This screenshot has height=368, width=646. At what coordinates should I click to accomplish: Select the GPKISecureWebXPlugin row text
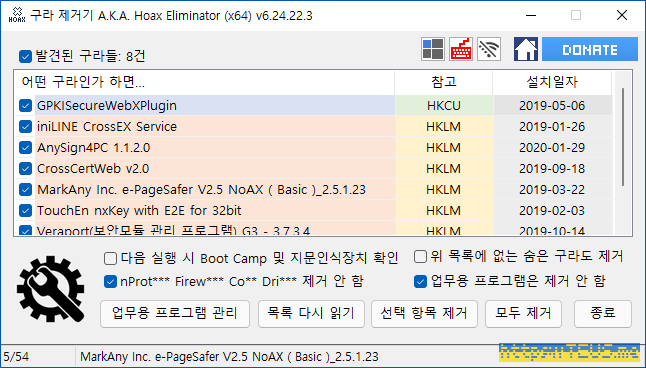click(x=107, y=106)
